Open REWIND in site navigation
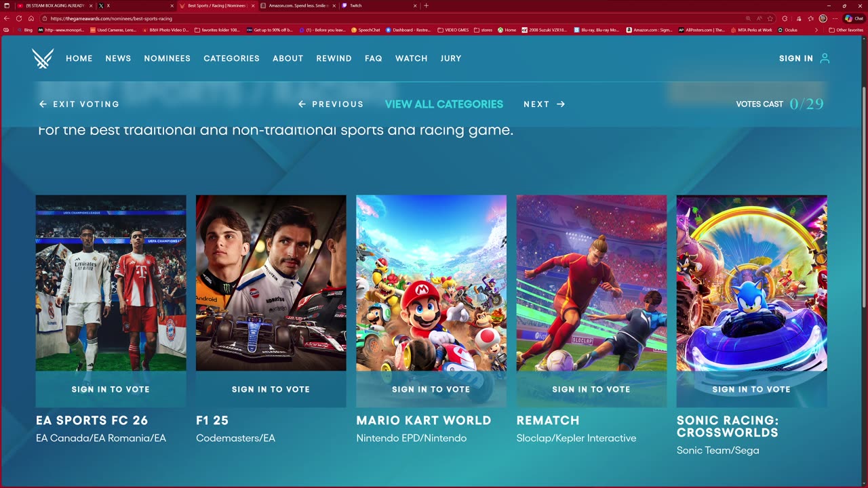 click(334, 58)
